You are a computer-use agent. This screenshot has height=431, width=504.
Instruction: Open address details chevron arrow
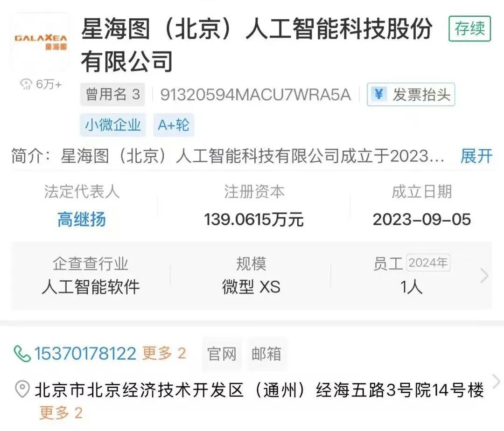[x=497, y=382]
